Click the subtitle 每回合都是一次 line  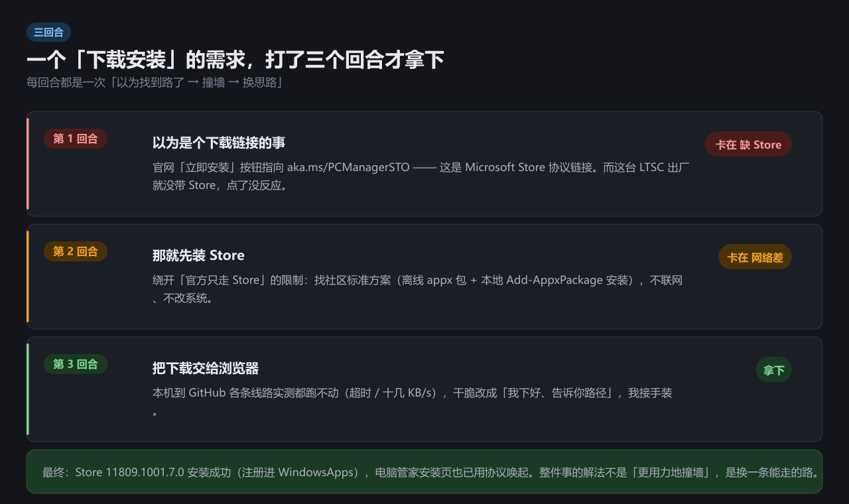155,83
